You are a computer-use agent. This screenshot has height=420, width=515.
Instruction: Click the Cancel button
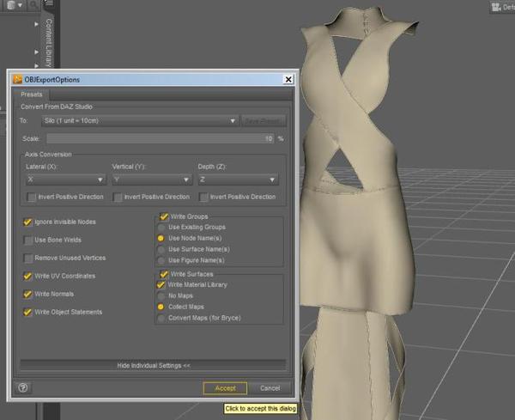tap(270, 388)
